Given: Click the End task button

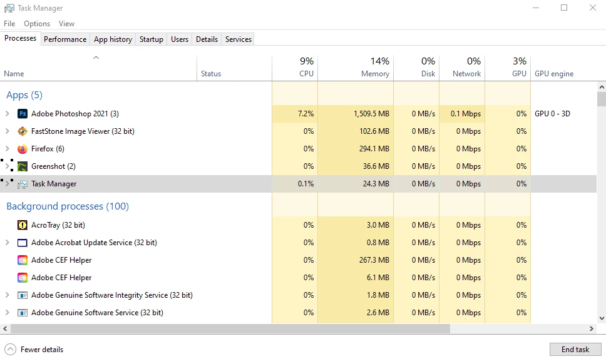Looking at the screenshot, I should pyautogui.click(x=575, y=350).
